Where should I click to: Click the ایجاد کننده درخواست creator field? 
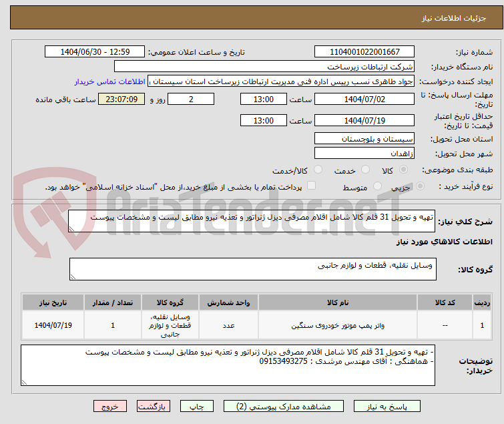281,81
